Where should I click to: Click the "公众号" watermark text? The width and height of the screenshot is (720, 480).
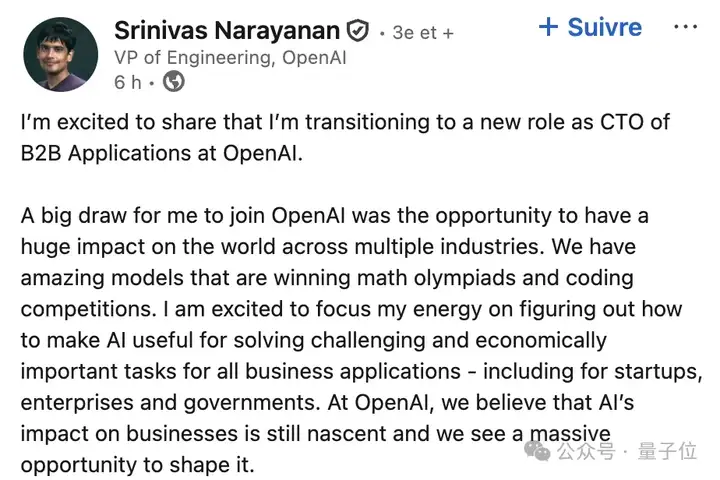click(583, 451)
